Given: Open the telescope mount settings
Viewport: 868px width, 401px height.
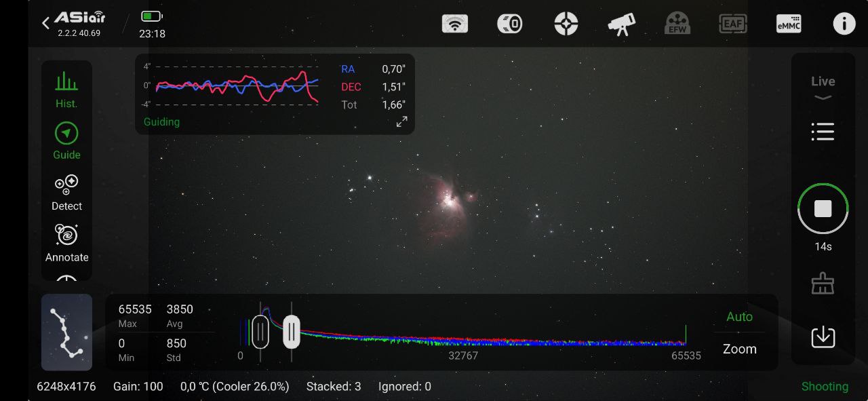Looking at the screenshot, I should coord(621,24).
